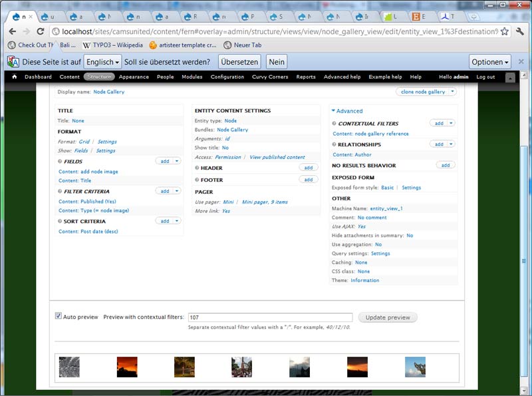Click the browser back arrow
The width and height of the screenshot is (532, 396).
pyautogui.click(x=13, y=31)
